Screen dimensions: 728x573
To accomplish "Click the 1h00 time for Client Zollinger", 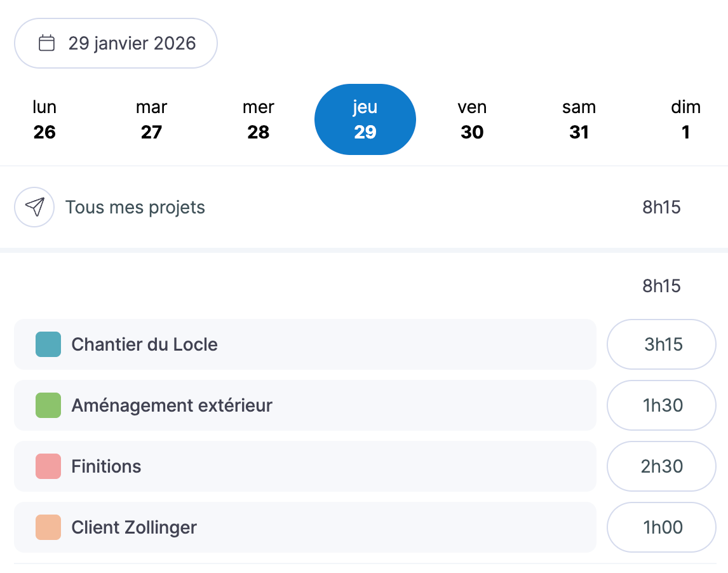I will tap(662, 527).
